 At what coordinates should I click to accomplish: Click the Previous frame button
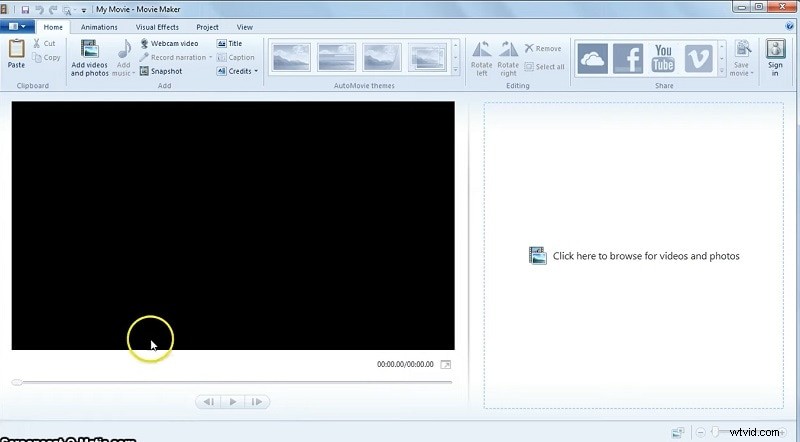[x=208, y=402]
